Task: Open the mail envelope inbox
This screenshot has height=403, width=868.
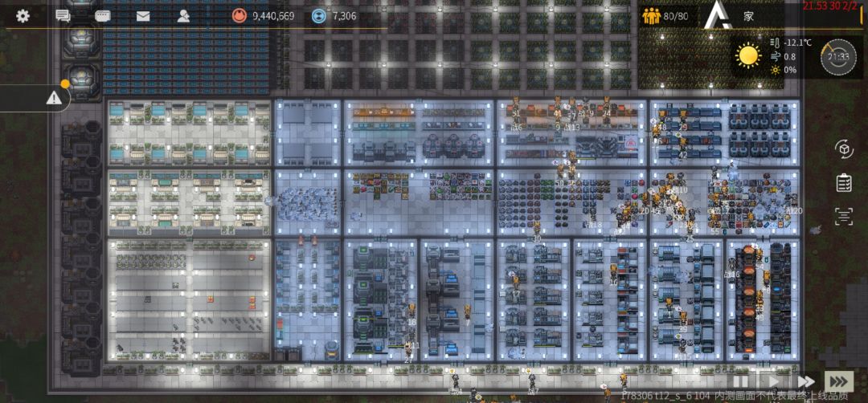Action: (x=143, y=16)
